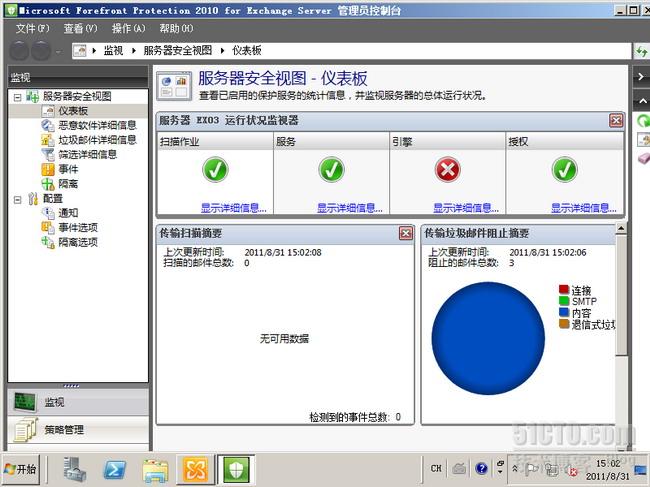Screen dimensions: 650x487
Task: Close the 传输扫描摘要 panel
Action: 406,233
